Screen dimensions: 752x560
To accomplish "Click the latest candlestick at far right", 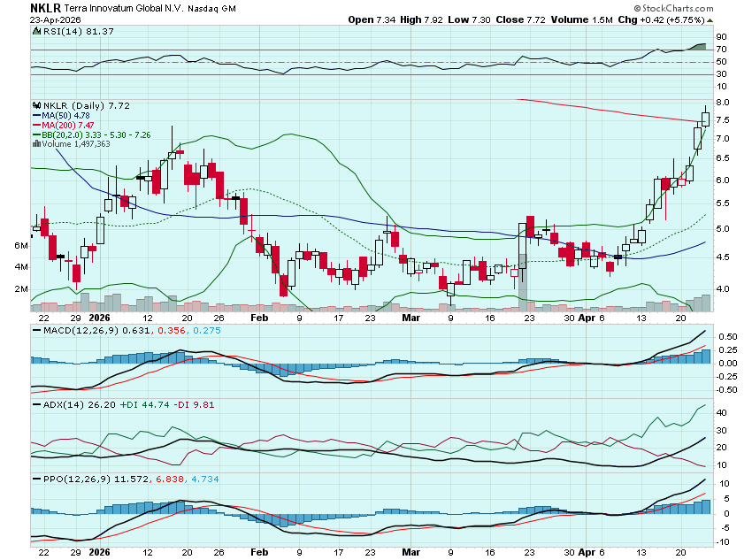I will tap(705, 118).
